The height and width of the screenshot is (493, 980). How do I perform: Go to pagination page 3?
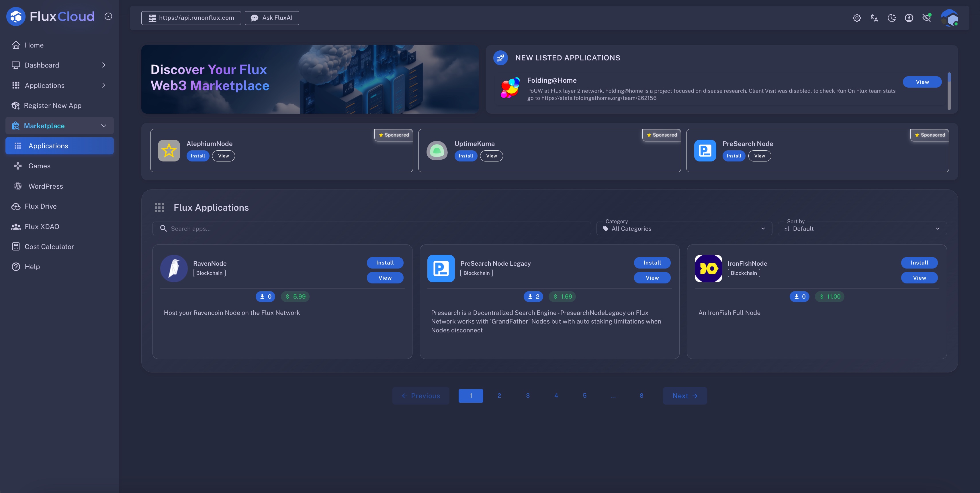pos(528,396)
